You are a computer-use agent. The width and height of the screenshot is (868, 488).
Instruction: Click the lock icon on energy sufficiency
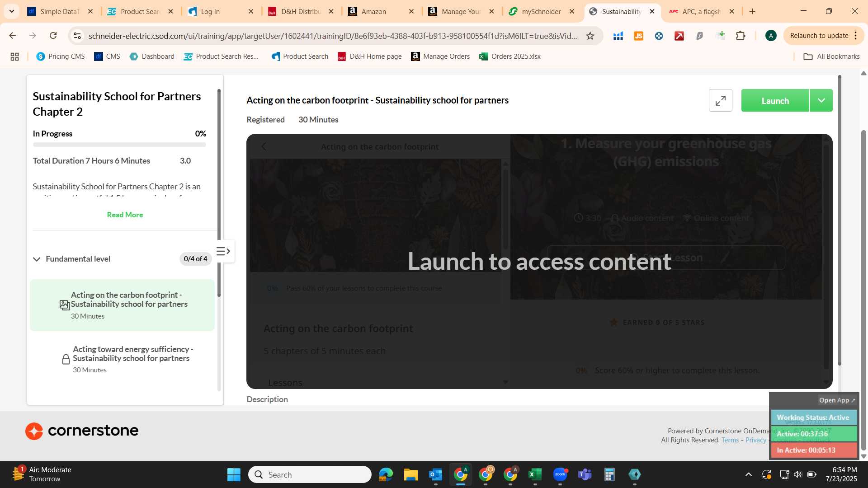coord(66,359)
